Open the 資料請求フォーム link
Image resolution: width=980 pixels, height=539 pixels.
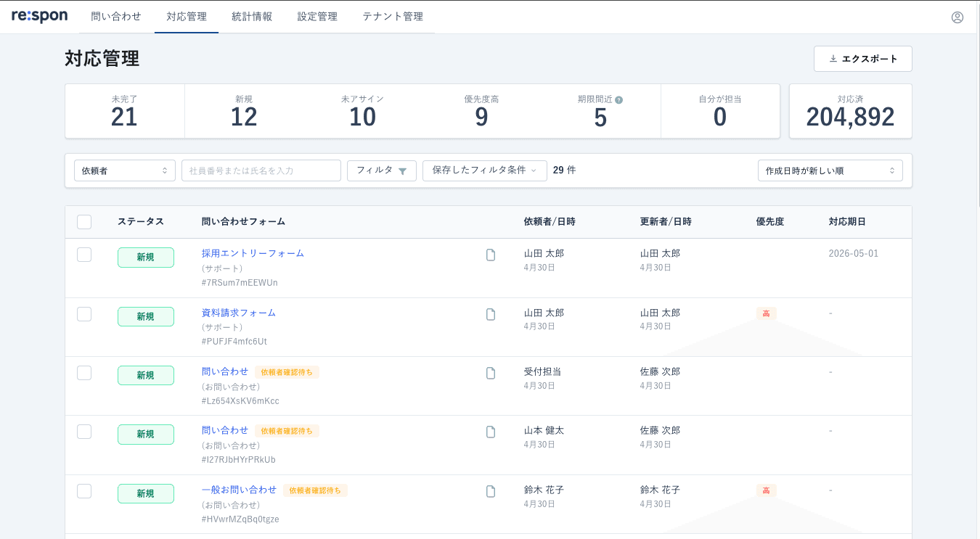(239, 313)
